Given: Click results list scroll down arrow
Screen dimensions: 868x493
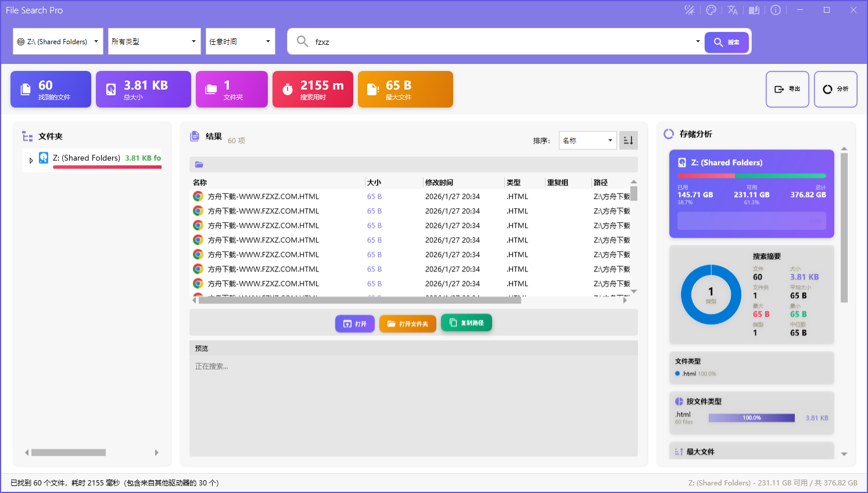Looking at the screenshot, I should pos(634,291).
